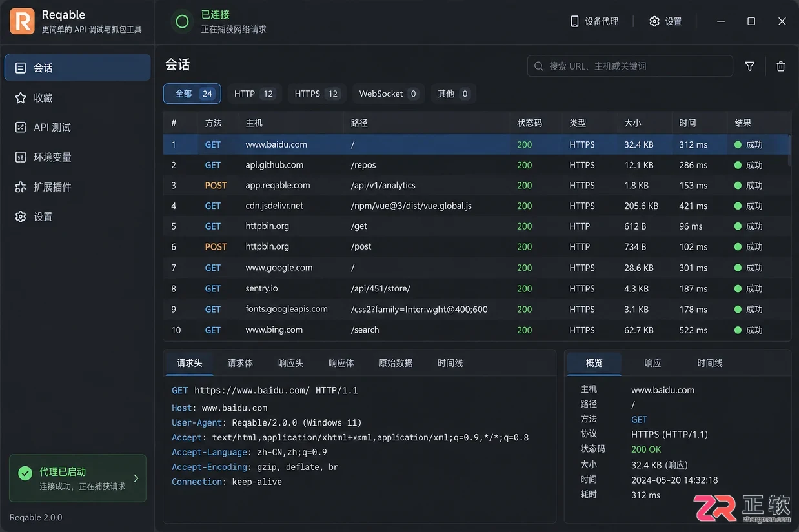The width and height of the screenshot is (799, 532).
Task: Expand 代理已启动 card with its chevron
Action: click(x=136, y=478)
